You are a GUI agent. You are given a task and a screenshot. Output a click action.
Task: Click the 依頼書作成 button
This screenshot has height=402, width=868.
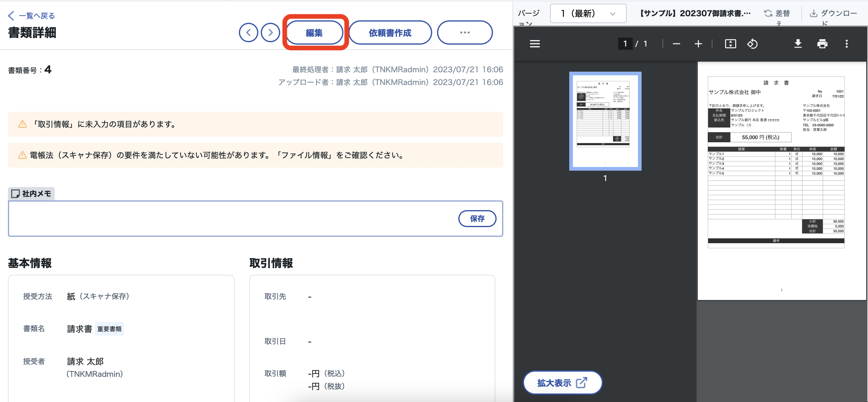390,33
